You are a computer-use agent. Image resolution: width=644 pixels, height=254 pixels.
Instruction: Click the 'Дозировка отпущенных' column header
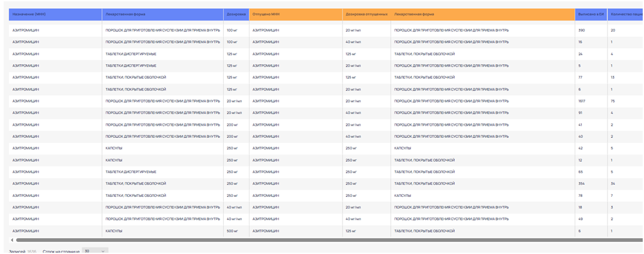click(x=367, y=14)
